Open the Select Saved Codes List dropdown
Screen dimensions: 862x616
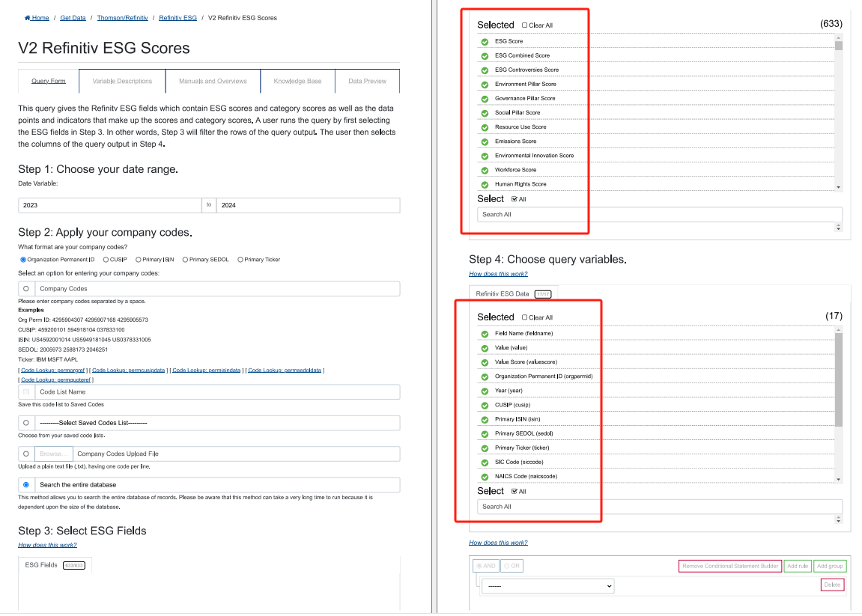coord(217,423)
